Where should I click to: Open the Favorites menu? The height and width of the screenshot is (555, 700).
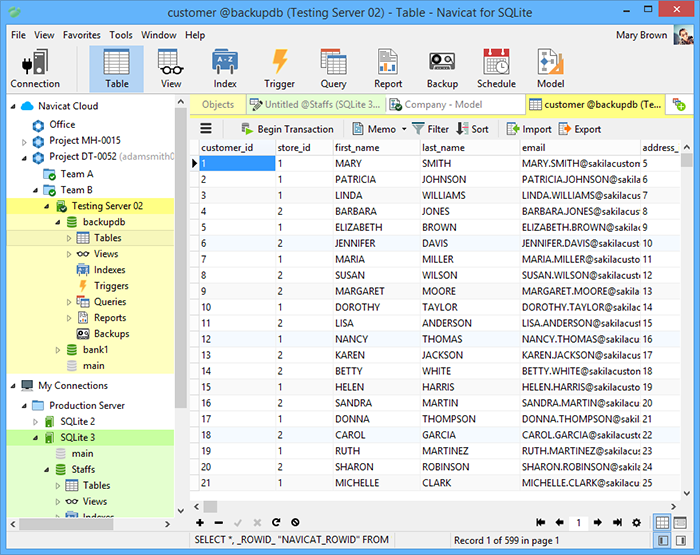(82, 35)
